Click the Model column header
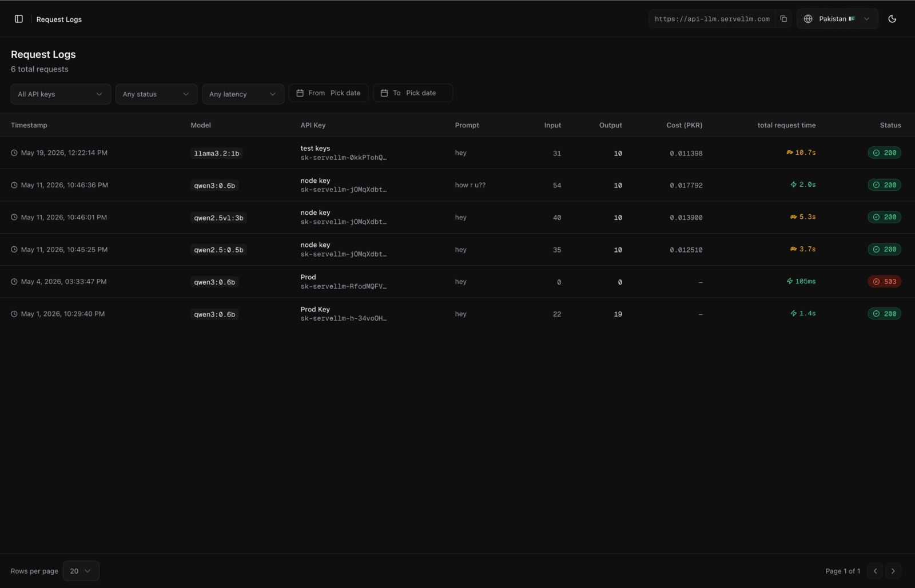 [201, 125]
